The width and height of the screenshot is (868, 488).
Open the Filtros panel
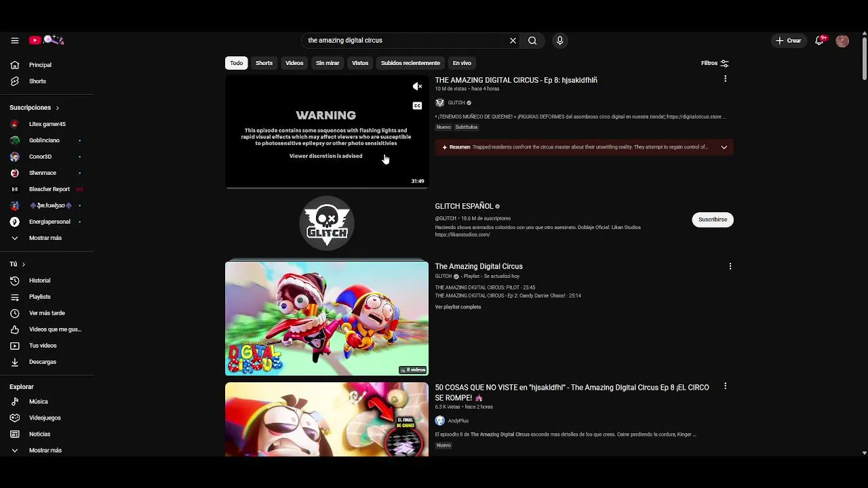tap(715, 63)
